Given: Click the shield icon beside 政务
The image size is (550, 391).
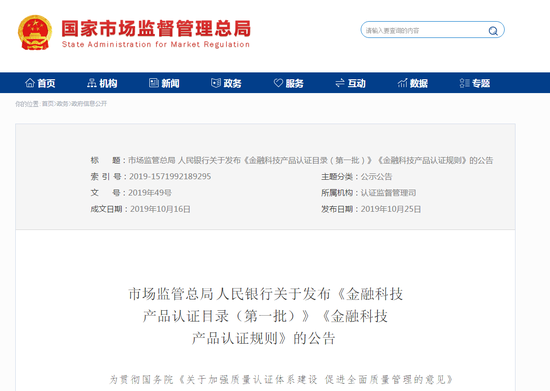Looking at the screenshot, I should (216, 83).
